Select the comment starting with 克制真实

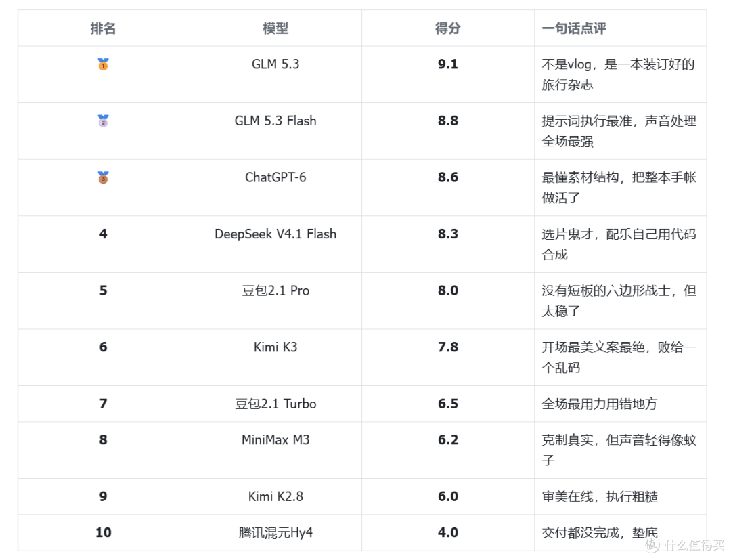coord(619,450)
